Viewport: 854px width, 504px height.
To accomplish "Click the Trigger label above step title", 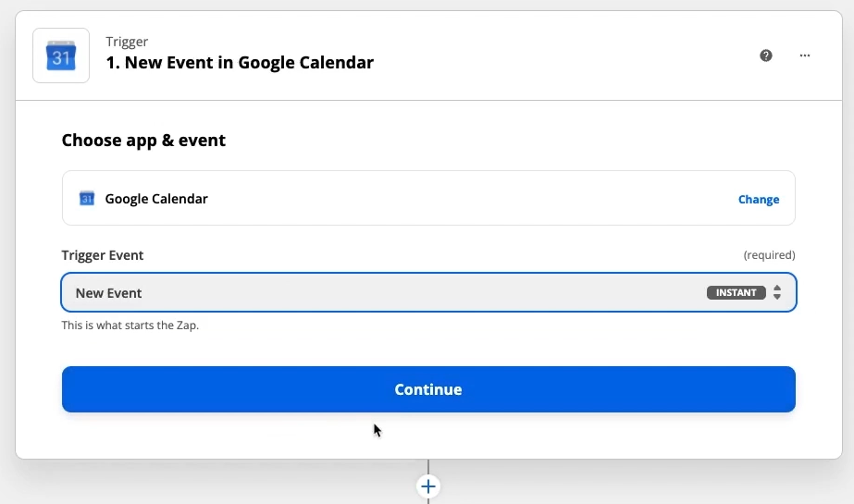I will 127,42.
